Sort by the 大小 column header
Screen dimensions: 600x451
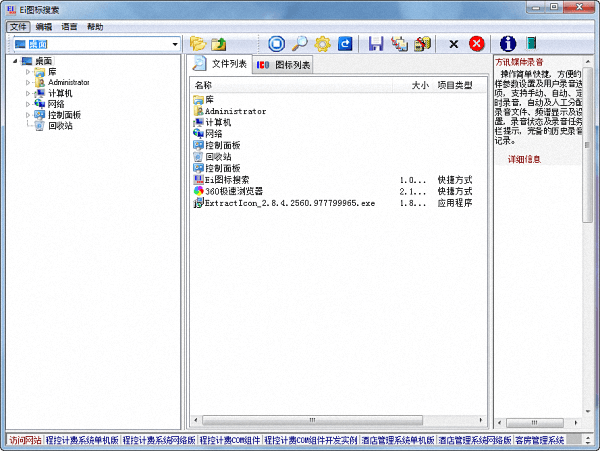pos(413,85)
